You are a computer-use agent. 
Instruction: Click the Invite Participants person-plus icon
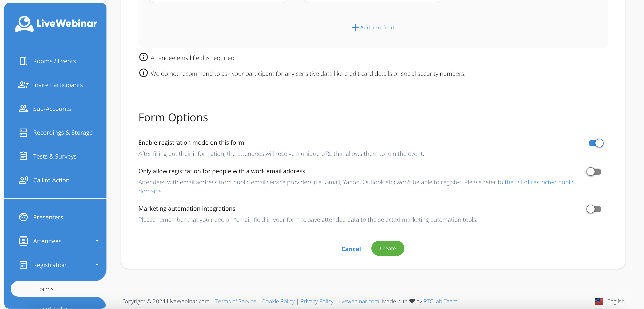coord(23,85)
